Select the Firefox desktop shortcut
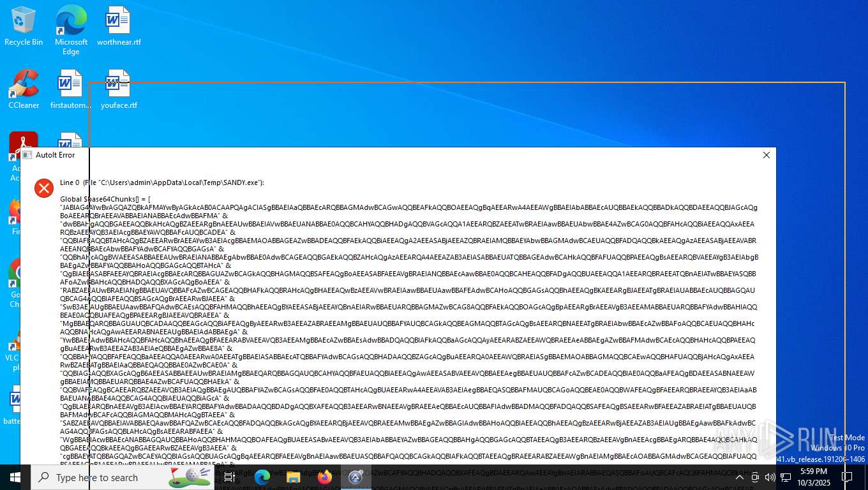This screenshot has width=868, height=490. click(x=14, y=217)
